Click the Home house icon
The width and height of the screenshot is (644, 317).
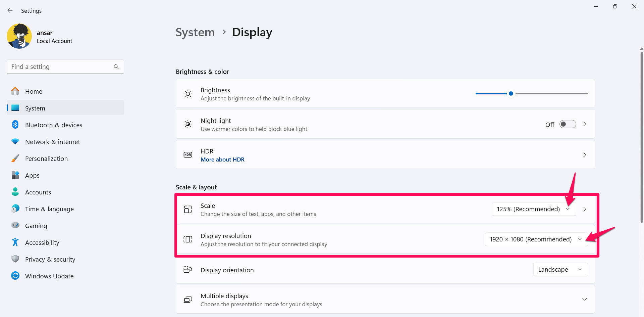click(x=15, y=91)
